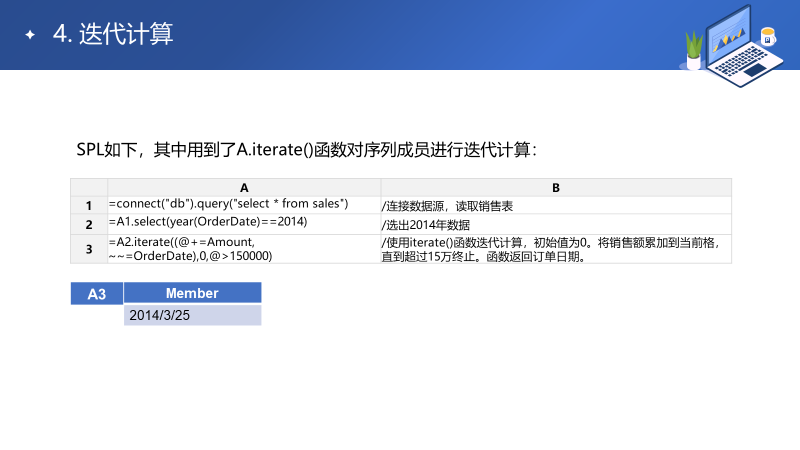This screenshot has height=450, width=800.
Task: Click the green plant illustration
Action: pos(693,50)
